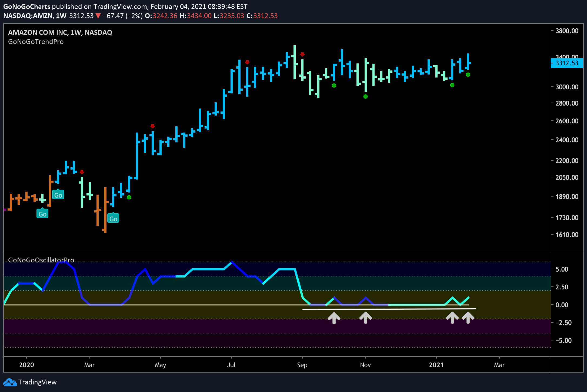This screenshot has height=392, width=587.
Task: Click the Go flag near 1730.00
Action: coord(42,214)
